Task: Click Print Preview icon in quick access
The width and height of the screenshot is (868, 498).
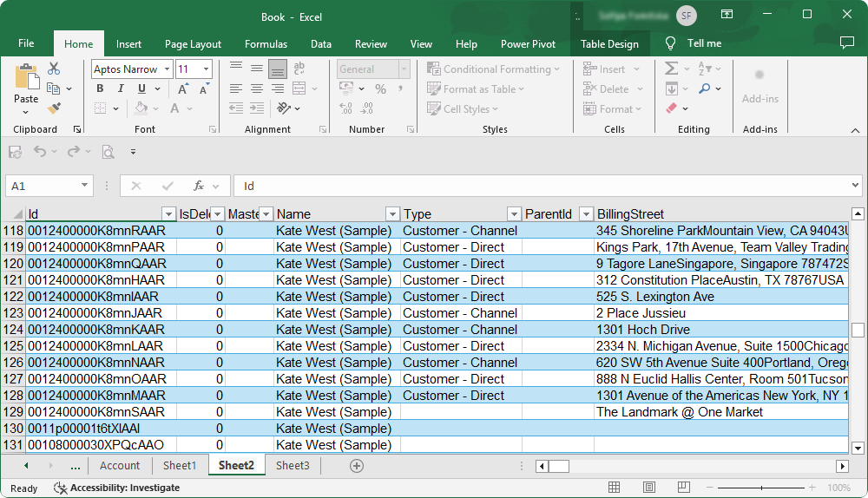Action: click(x=108, y=152)
